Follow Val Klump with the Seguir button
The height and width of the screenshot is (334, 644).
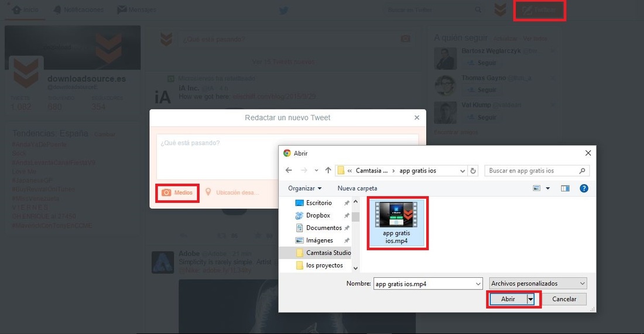[482, 118]
